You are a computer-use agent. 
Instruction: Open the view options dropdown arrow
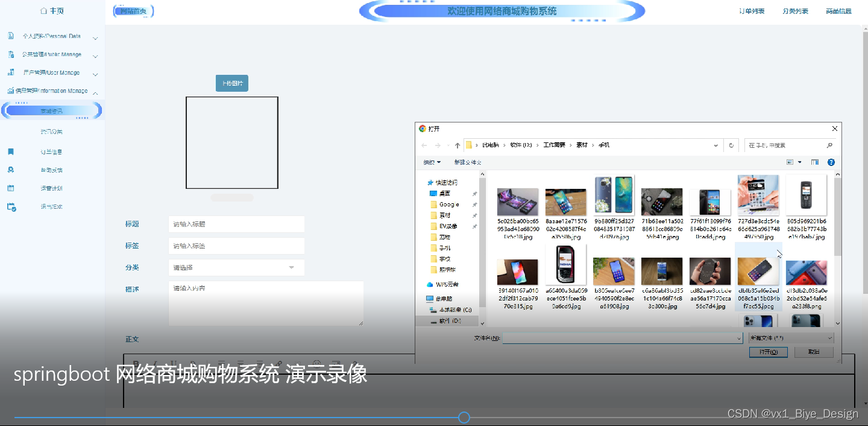[x=800, y=162]
